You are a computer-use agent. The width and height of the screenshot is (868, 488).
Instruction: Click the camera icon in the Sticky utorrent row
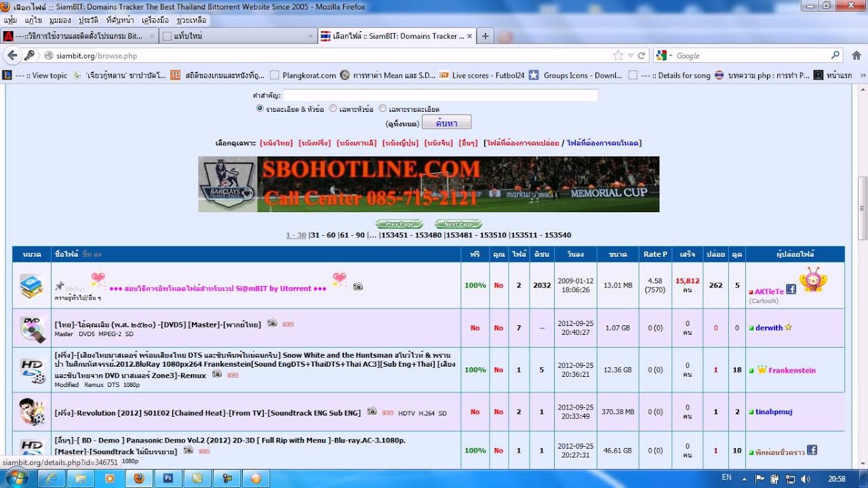(358, 287)
